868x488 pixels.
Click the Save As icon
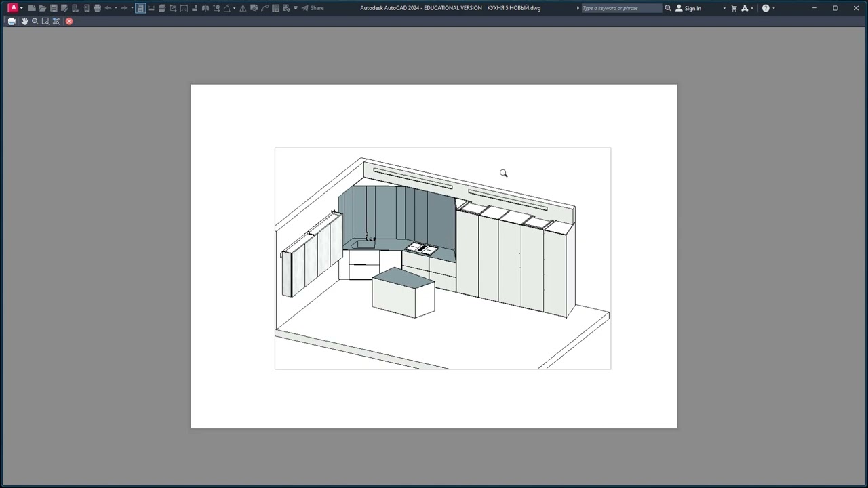[64, 8]
